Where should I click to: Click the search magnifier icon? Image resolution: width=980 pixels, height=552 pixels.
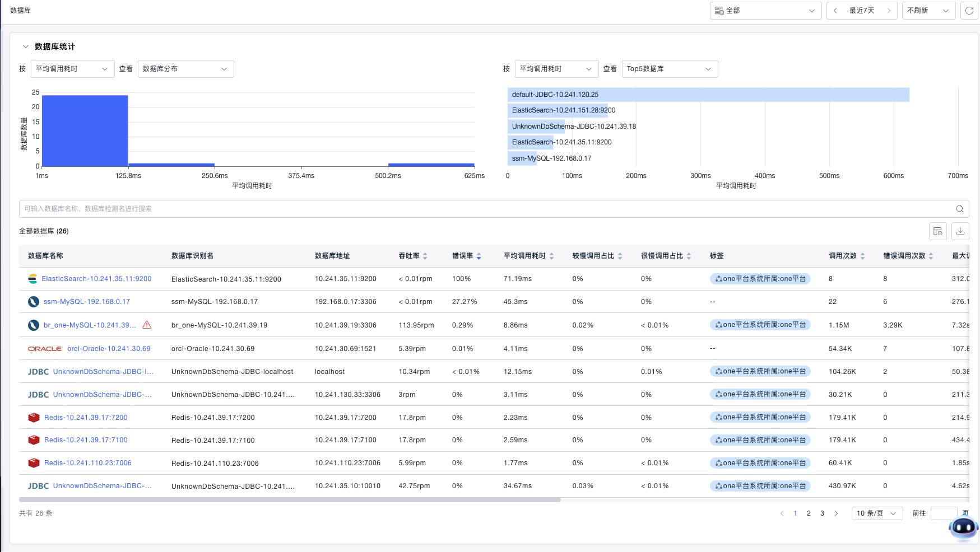959,209
